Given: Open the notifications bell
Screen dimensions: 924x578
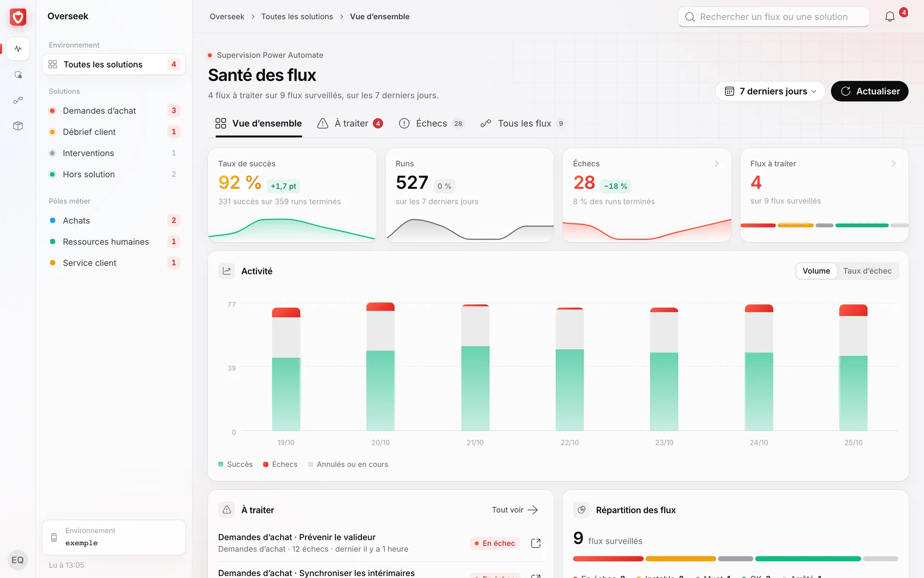Looking at the screenshot, I should coord(890,17).
